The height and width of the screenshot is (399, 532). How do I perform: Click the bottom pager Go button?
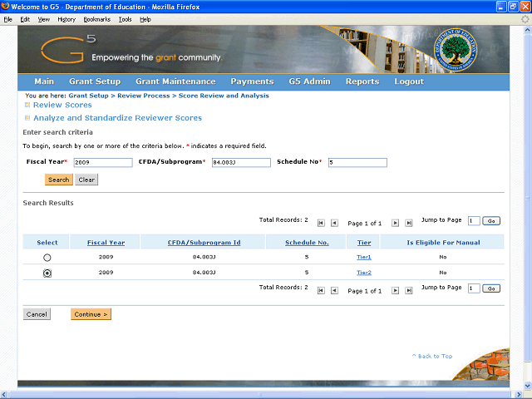coord(491,288)
